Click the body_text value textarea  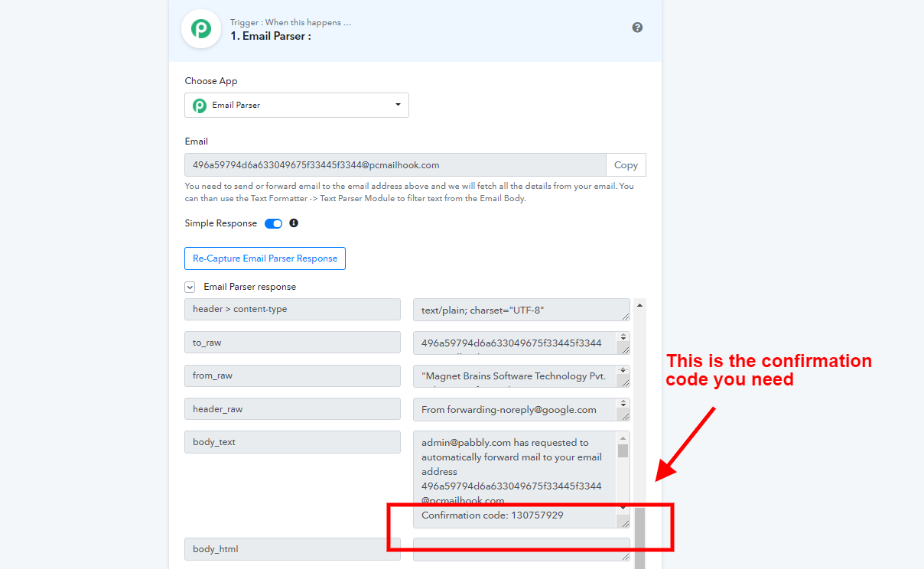[522, 479]
